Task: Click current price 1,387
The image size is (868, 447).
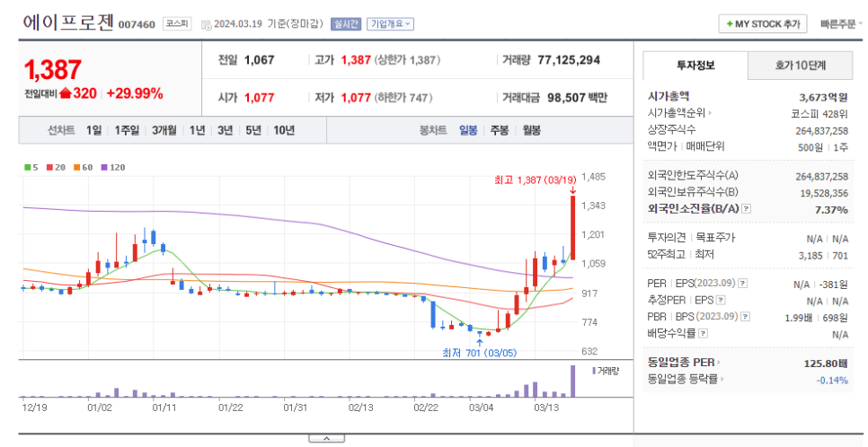Action: point(53,70)
